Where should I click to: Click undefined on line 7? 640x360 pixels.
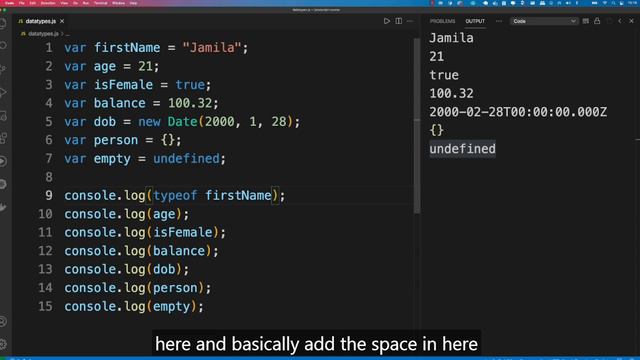click(x=186, y=158)
